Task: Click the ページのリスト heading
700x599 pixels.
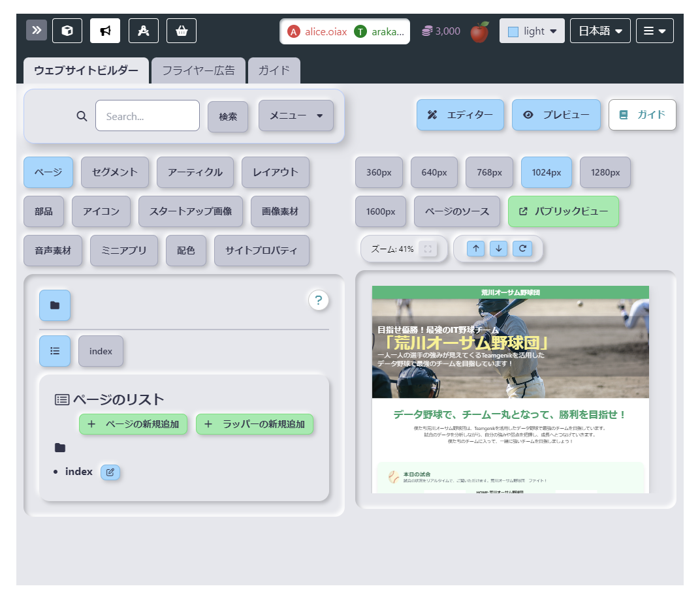Action: point(118,399)
